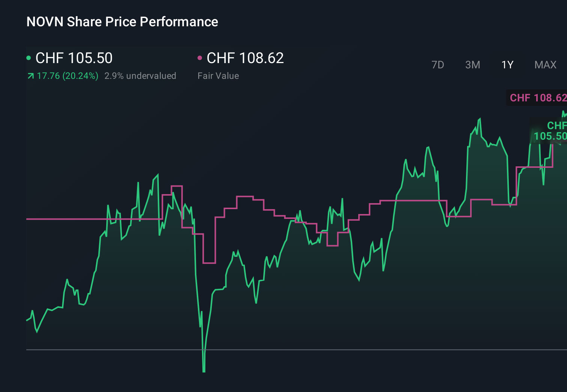Click the 'Fair Value' legend label
567x392 pixels.
[218, 75]
